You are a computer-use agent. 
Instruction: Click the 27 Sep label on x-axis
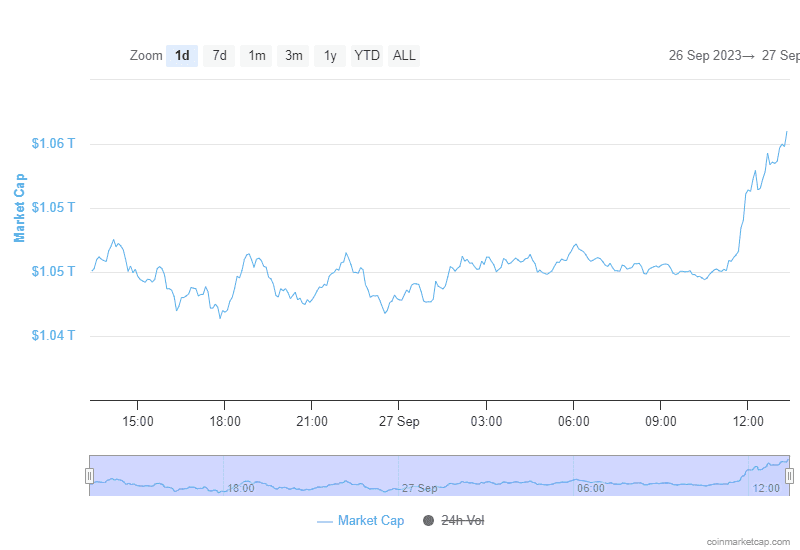coord(399,422)
